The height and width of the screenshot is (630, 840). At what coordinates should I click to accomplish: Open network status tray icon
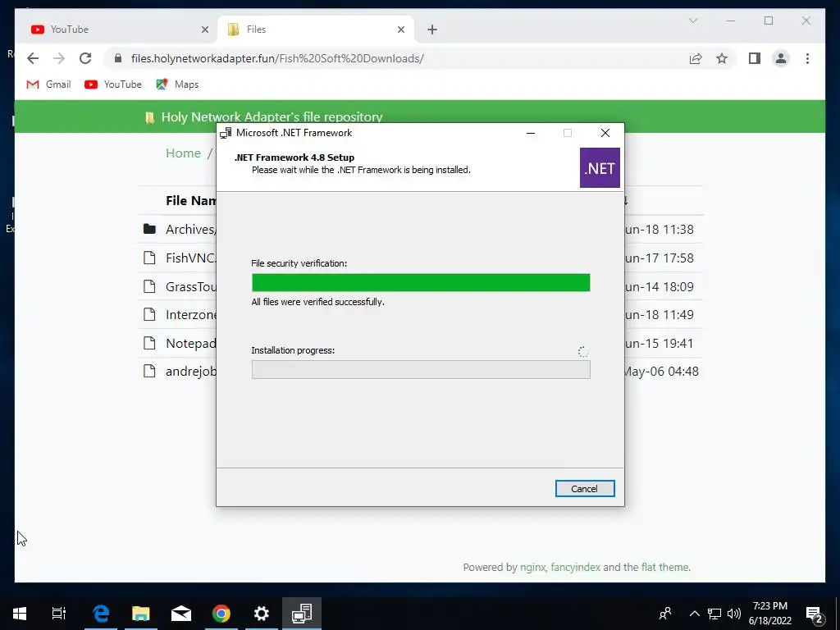714,614
